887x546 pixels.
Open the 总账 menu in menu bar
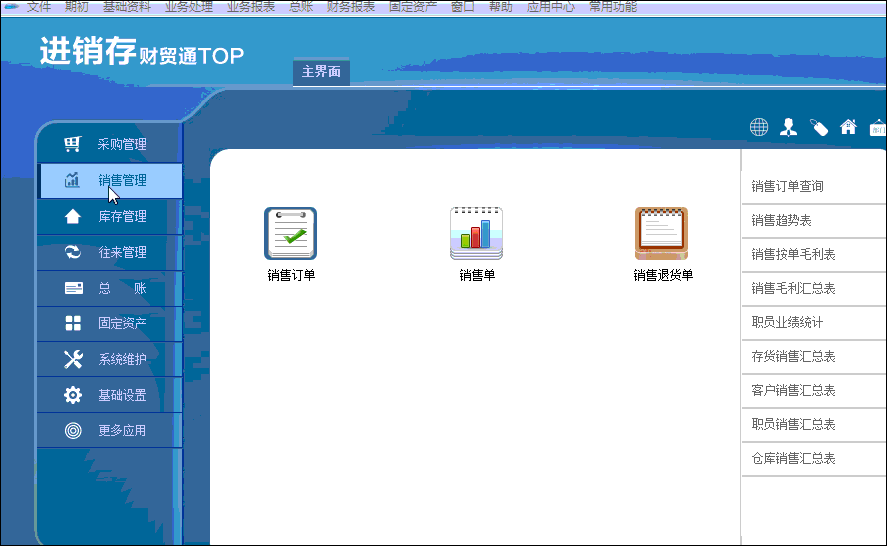click(x=301, y=6)
